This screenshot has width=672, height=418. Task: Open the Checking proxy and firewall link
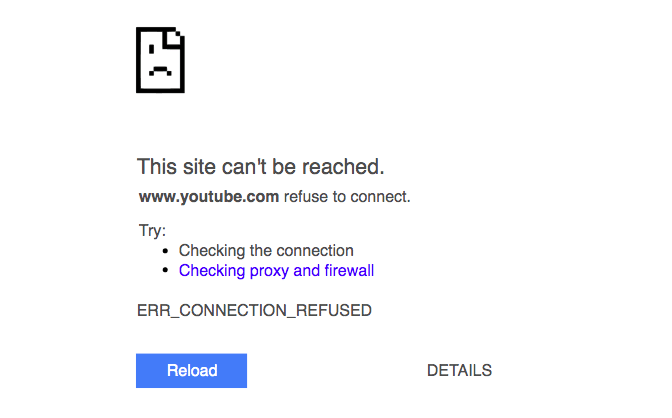pos(276,271)
